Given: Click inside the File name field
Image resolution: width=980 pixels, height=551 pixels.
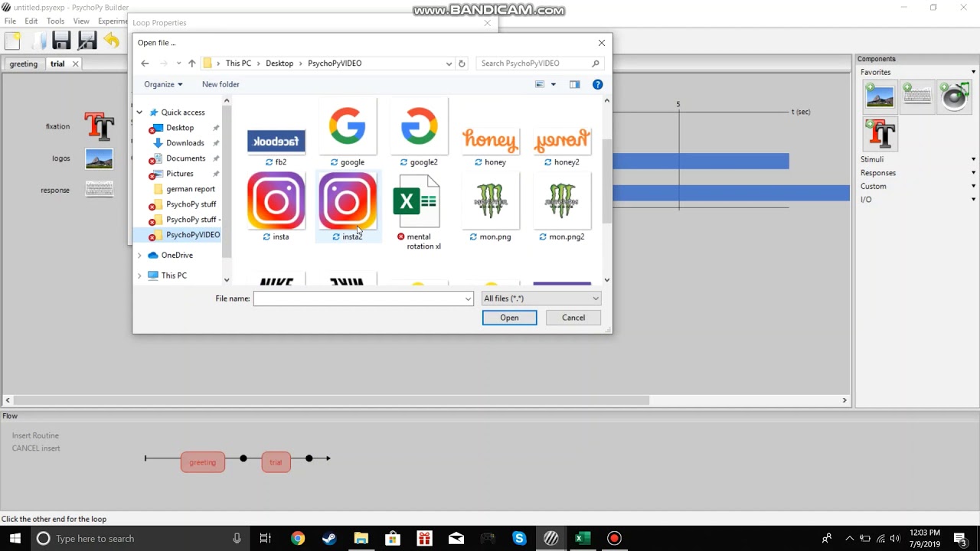Looking at the screenshot, I should pos(358,298).
